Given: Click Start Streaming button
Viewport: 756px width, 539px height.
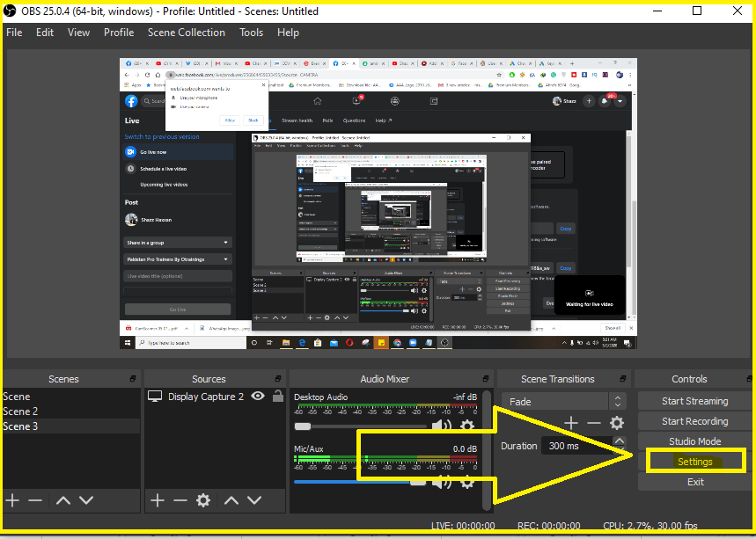Looking at the screenshot, I should (x=694, y=401).
